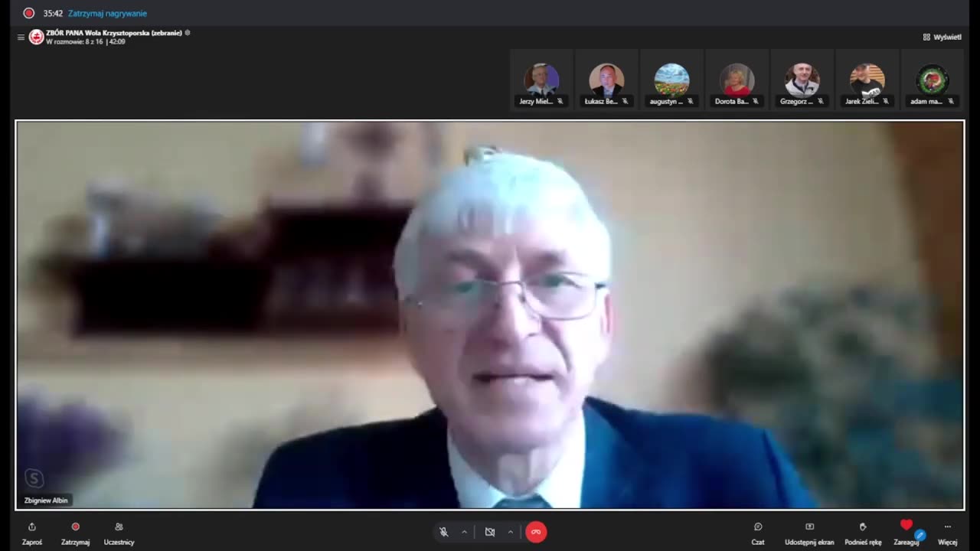Expand microphone options chevron
This screenshot has height=551, width=980.
(464, 532)
